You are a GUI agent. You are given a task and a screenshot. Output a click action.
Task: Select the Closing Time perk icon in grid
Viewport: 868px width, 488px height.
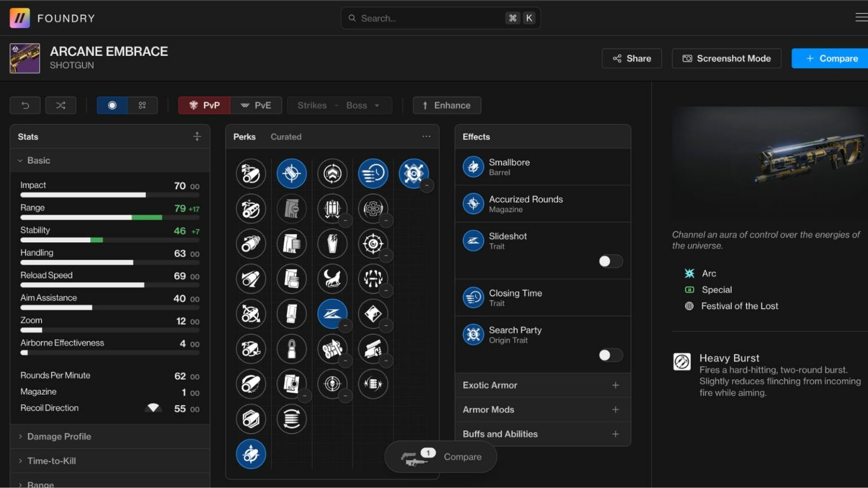(373, 173)
